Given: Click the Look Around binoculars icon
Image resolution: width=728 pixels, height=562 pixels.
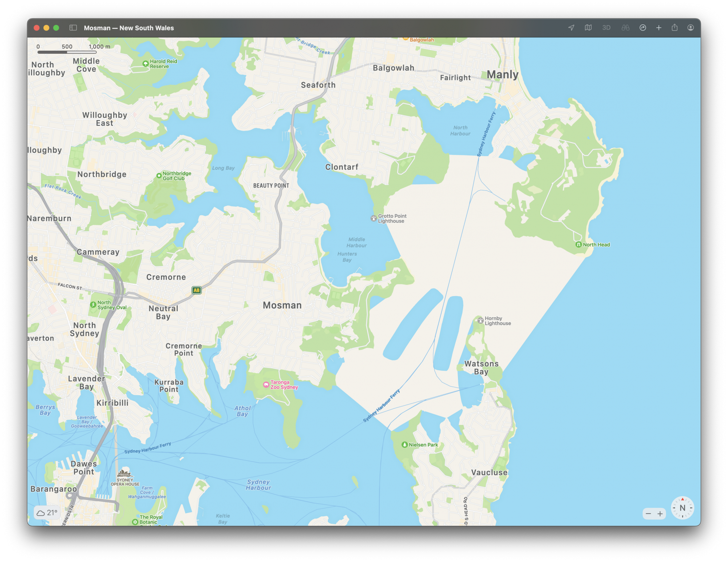Looking at the screenshot, I should click(x=625, y=28).
